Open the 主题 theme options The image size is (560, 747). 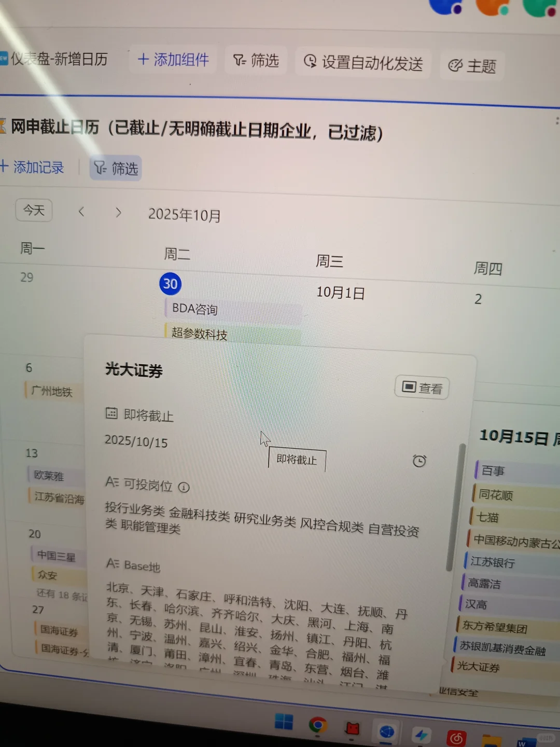(x=472, y=66)
